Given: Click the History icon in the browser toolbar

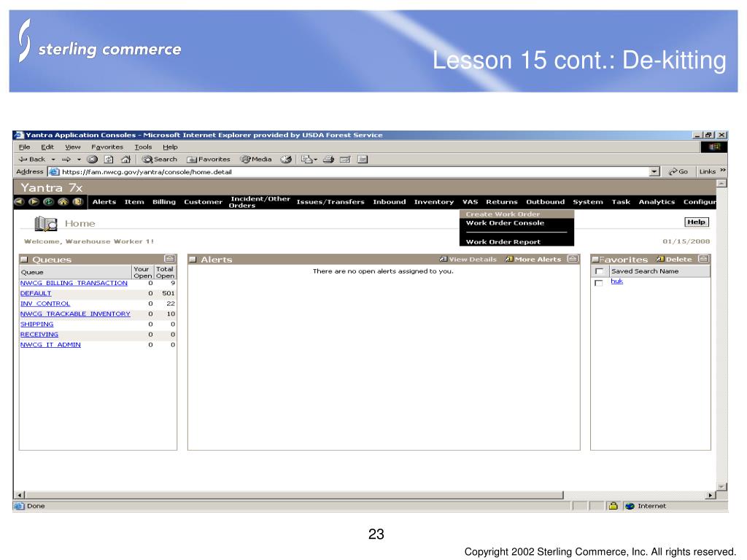Looking at the screenshot, I should click(286, 160).
